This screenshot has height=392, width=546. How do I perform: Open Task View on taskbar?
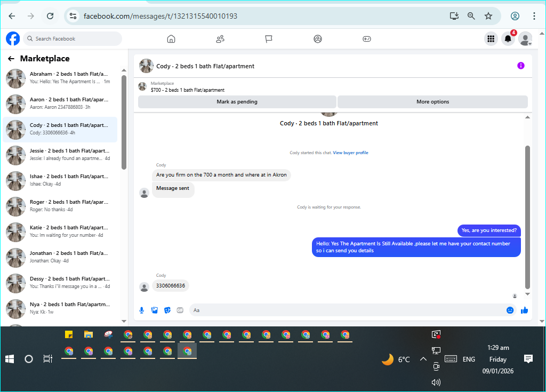[47, 359]
